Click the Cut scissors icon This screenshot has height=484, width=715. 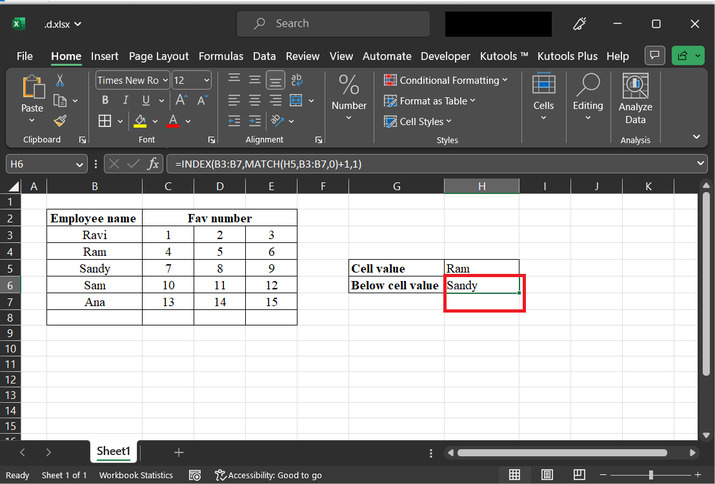click(60, 80)
